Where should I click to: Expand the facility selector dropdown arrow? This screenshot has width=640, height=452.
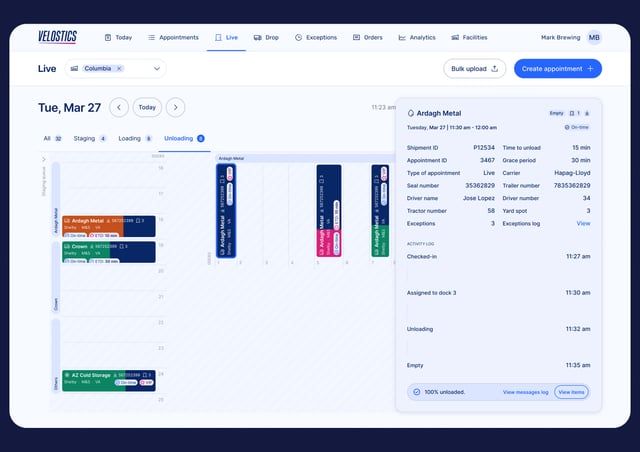coord(157,69)
